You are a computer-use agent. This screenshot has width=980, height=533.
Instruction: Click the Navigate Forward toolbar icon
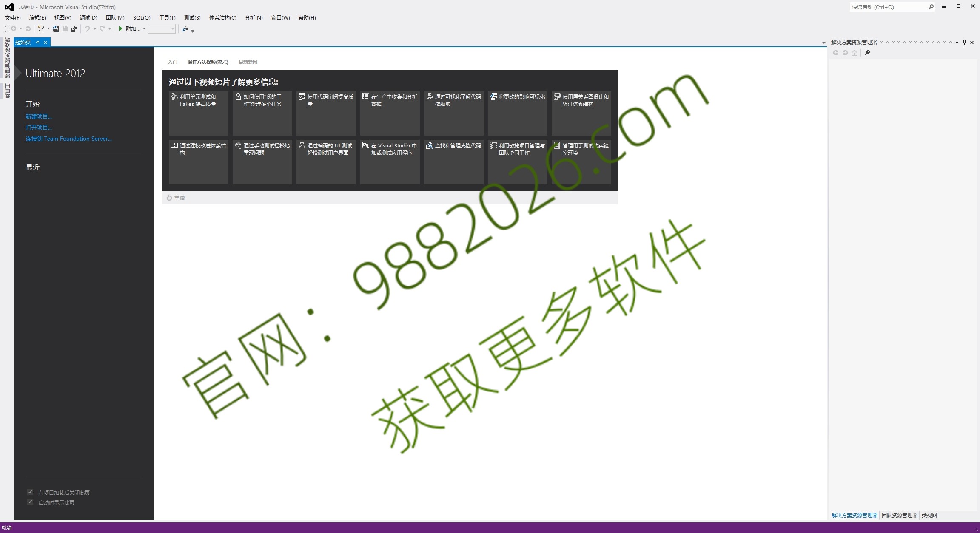point(28,29)
